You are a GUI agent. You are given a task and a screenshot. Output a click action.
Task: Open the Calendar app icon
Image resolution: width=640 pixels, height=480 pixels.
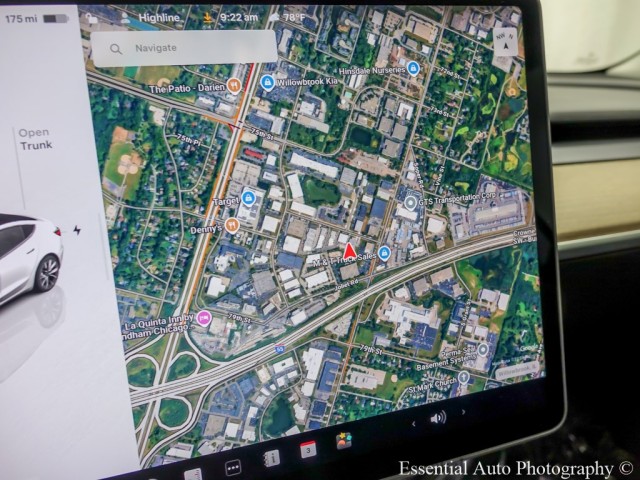coord(308,449)
